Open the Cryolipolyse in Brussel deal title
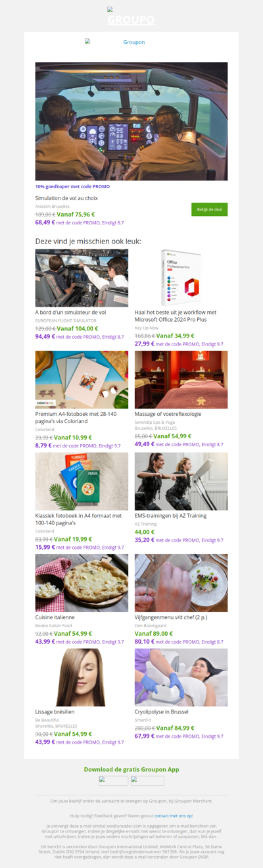Screen dimensions: 263x868 coord(162,712)
